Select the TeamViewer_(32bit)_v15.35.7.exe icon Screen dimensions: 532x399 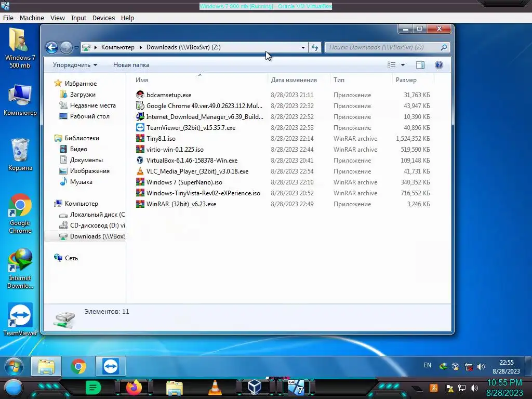[x=140, y=128]
